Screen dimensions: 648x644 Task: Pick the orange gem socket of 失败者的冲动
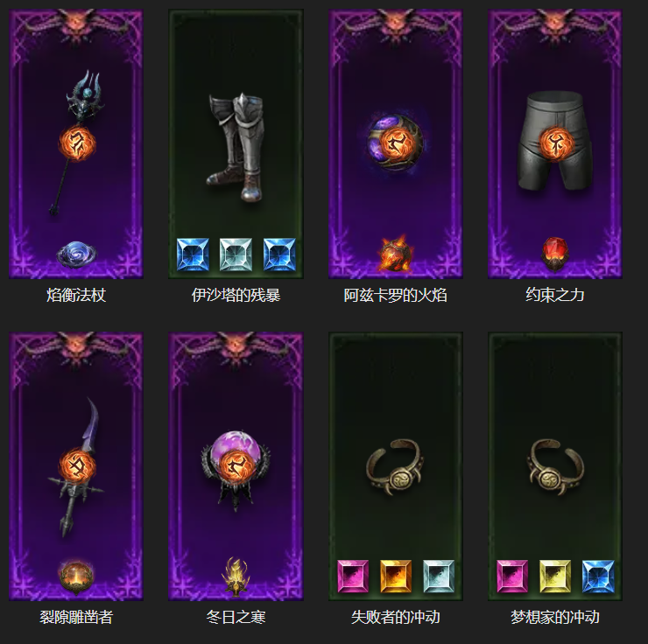click(396, 577)
